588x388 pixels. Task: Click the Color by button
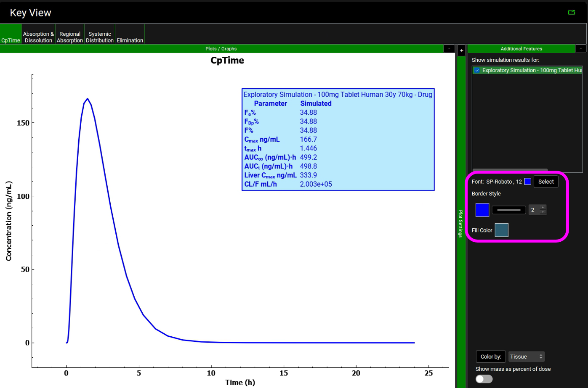tap(491, 356)
